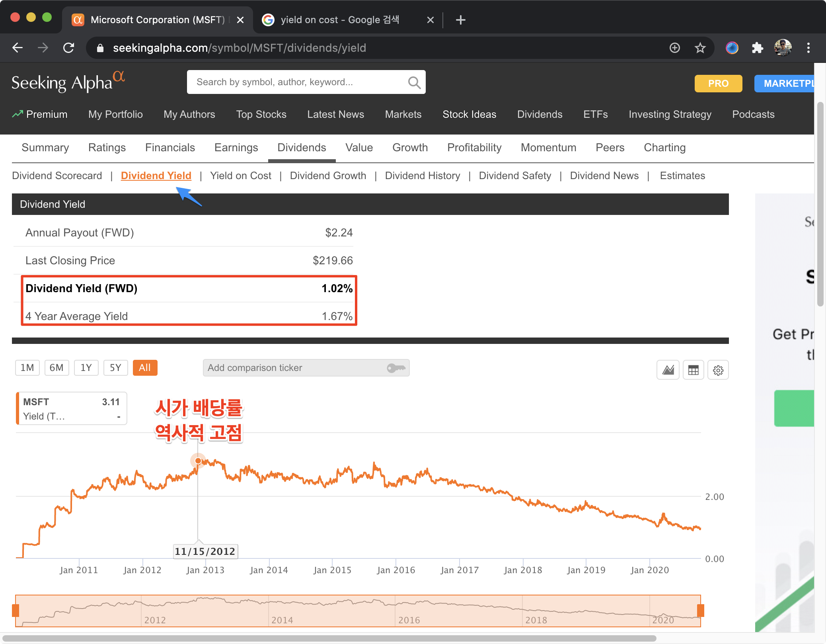Viewport: 826px width, 644px height.
Task: Click the Add comparison ticker field
Action: point(294,368)
